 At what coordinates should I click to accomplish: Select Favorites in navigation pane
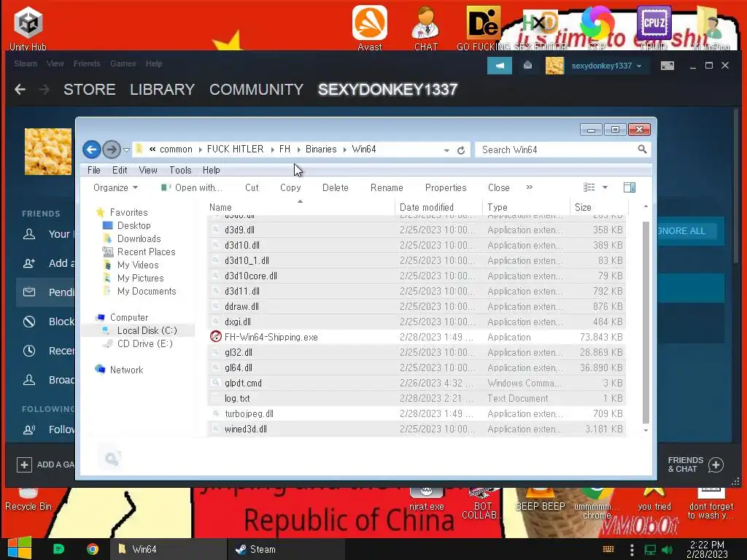[128, 212]
